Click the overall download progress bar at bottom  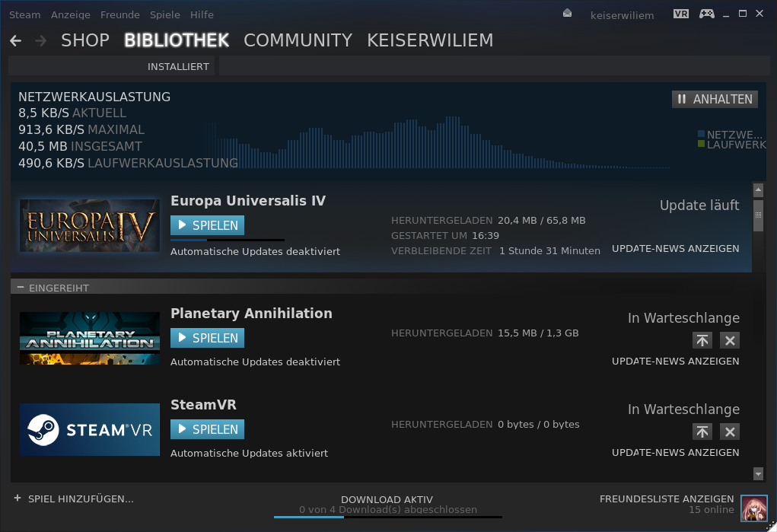(388, 517)
